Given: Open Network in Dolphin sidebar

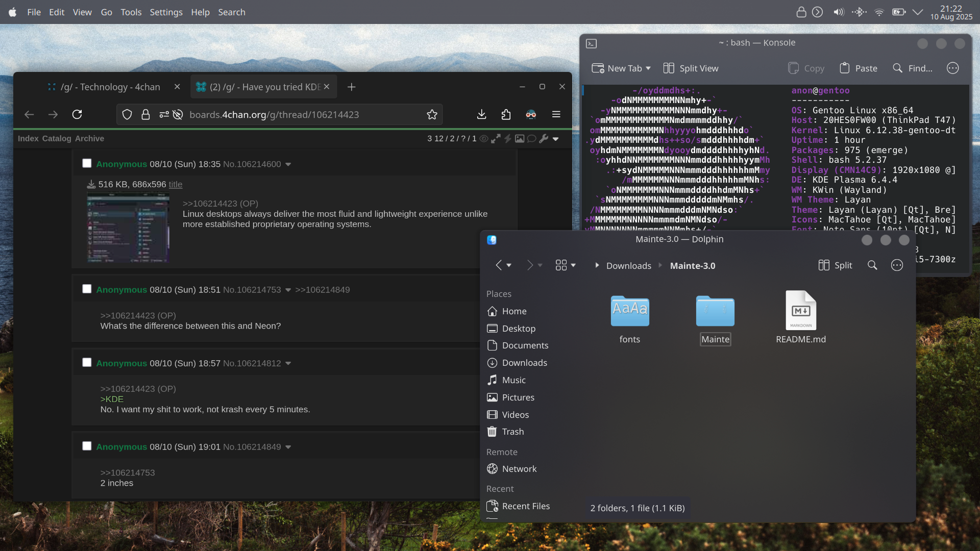Looking at the screenshot, I should tap(519, 469).
